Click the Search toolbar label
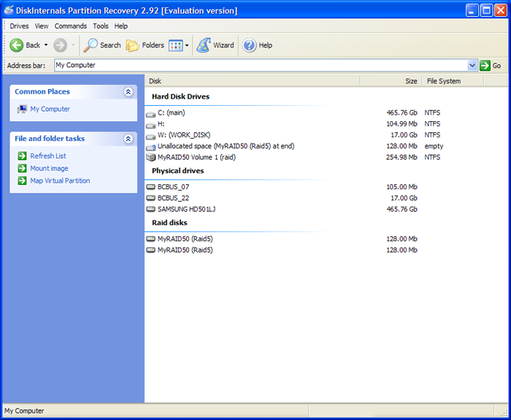The height and width of the screenshot is (420, 511). click(x=110, y=45)
